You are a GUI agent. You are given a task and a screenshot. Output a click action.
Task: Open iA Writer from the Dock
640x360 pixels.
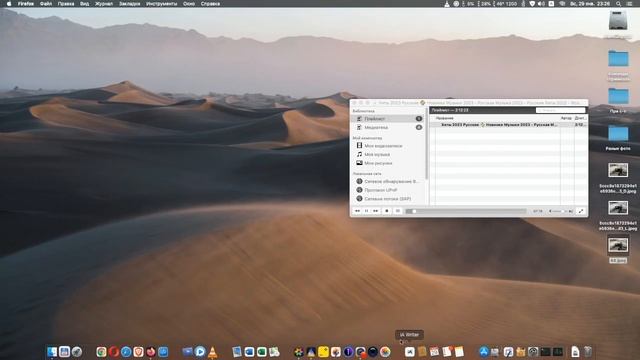click(x=409, y=351)
